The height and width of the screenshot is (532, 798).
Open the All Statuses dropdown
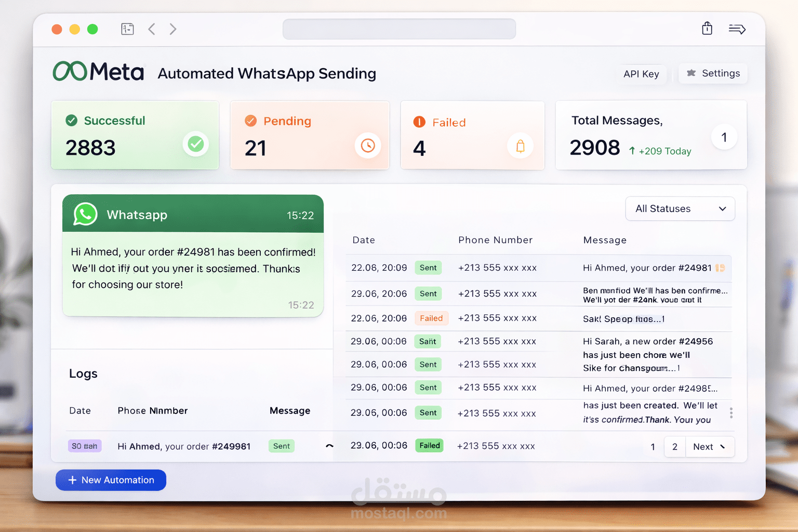coord(680,208)
